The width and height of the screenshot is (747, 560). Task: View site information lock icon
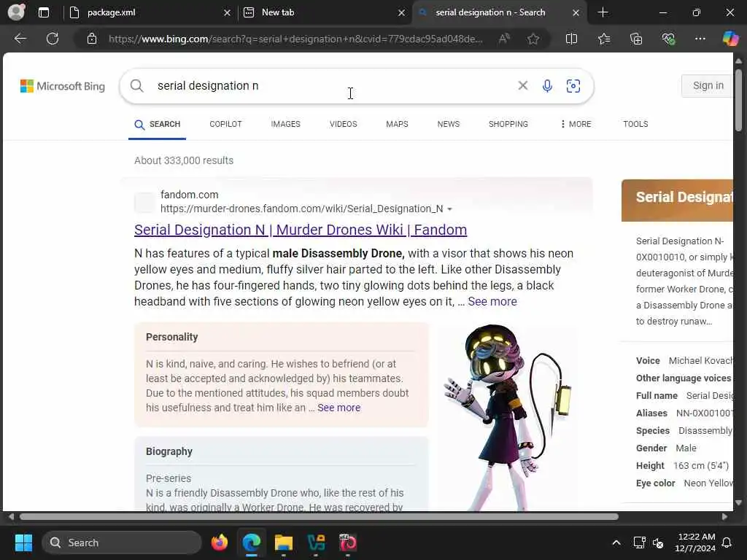click(92, 39)
